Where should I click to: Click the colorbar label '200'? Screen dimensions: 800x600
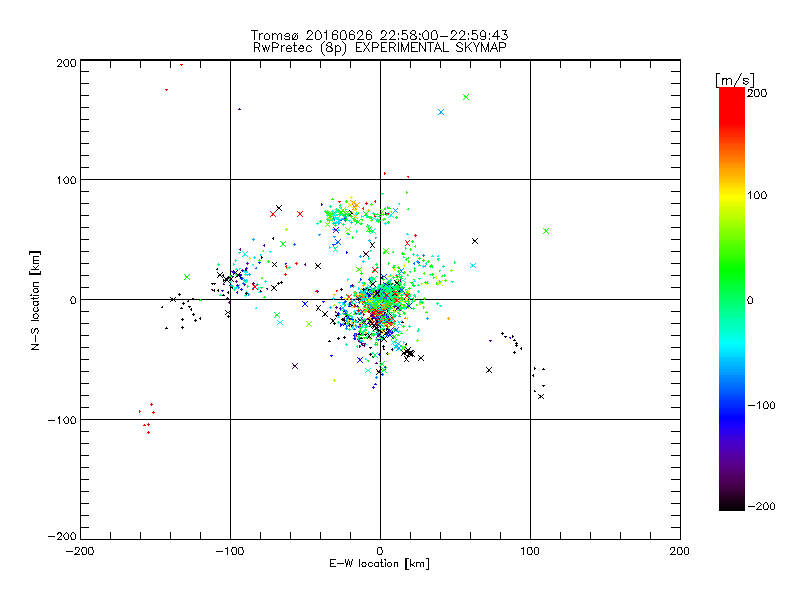coord(757,93)
